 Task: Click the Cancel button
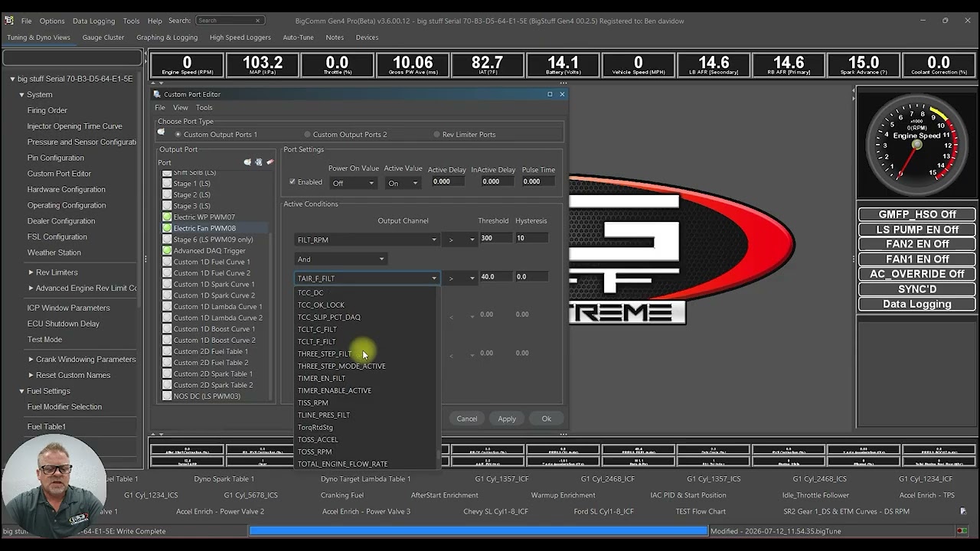click(x=467, y=419)
